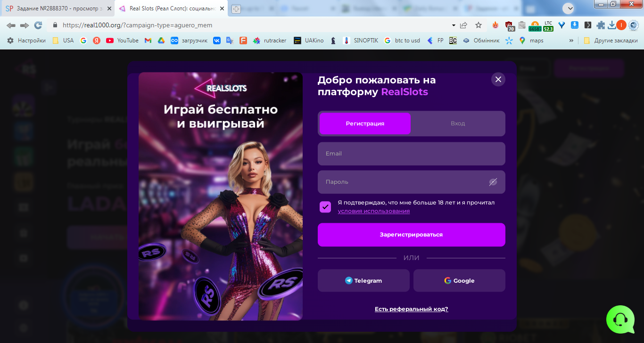Open the USA bookmarks folder
Image resolution: width=644 pixels, height=343 pixels.
pyautogui.click(x=63, y=41)
